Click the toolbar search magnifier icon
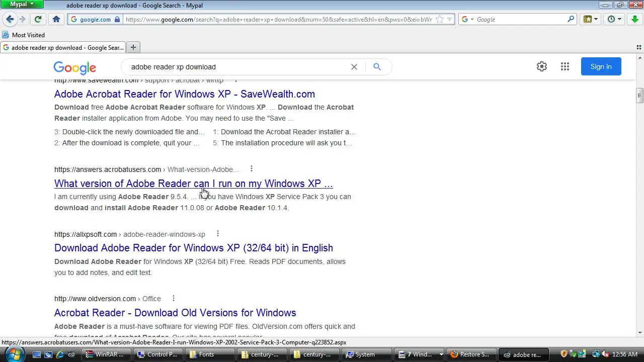 point(571,19)
